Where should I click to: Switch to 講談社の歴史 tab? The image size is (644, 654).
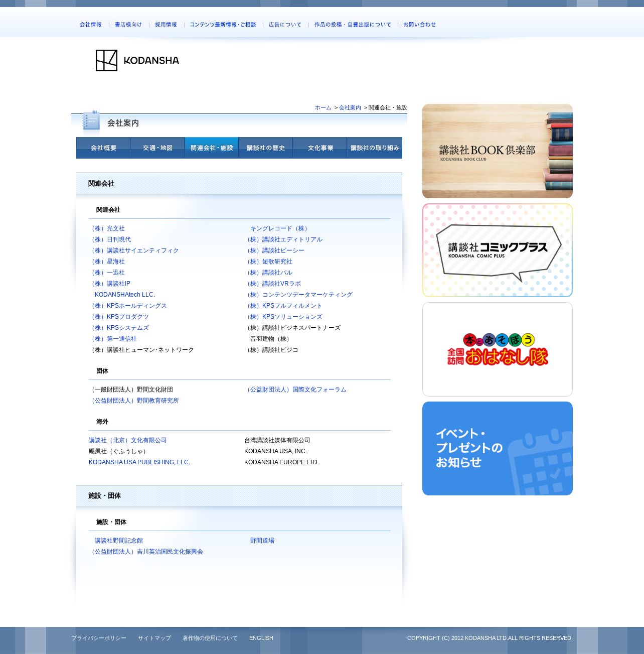click(x=266, y=148)
